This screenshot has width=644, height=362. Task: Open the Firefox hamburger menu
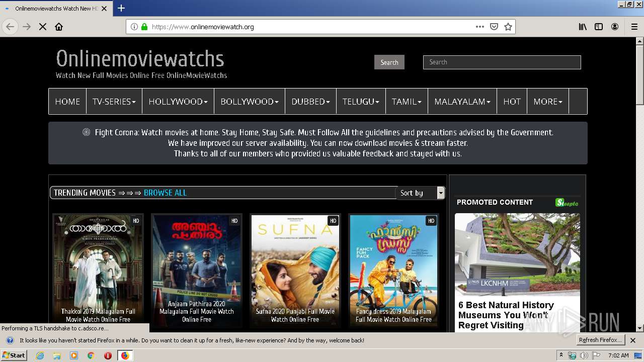634,27
